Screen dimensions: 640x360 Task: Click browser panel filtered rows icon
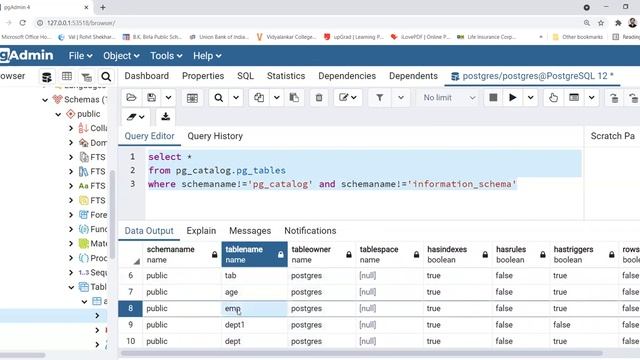[x=86, y=76]
